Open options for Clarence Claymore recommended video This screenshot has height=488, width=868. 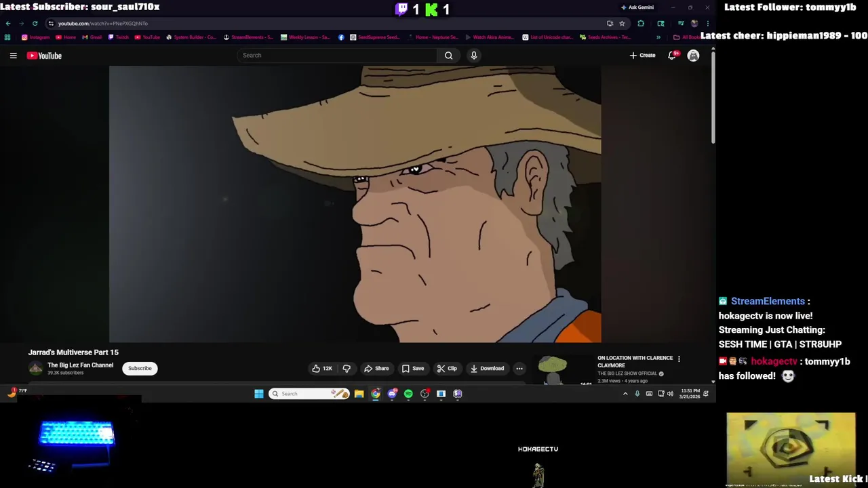[679, 359]
